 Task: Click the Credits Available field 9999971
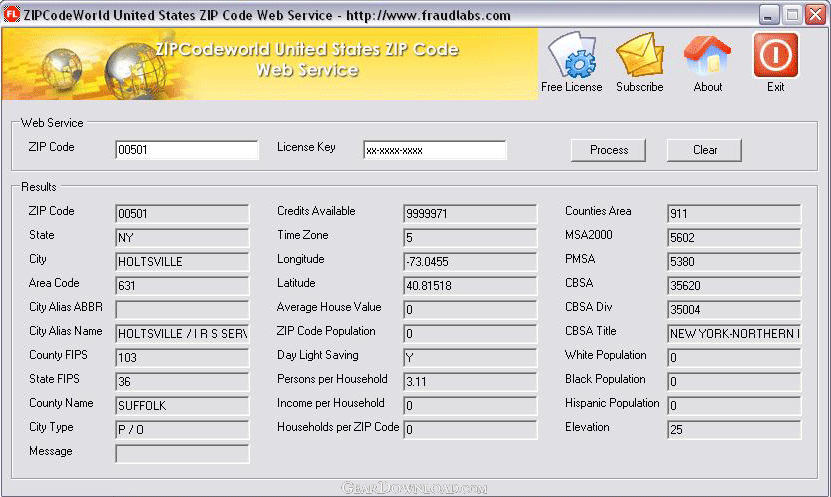470,214
